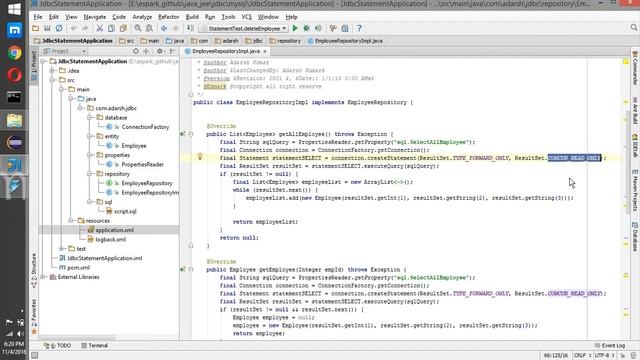The height and width of the screenshot is (360, 640).
Task: Click the Undo arrow icon
Action: (x=73, y=28)
